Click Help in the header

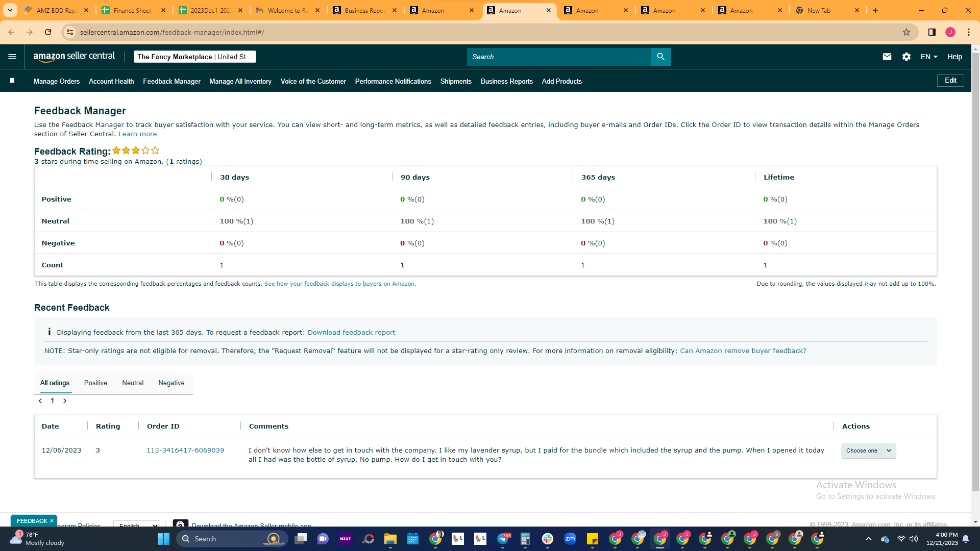tap(954, 57)
